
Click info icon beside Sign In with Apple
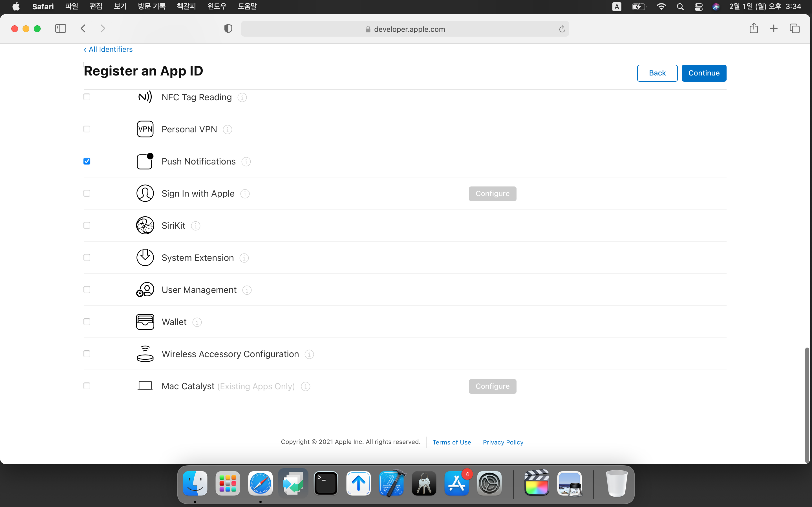pos(245,194)
